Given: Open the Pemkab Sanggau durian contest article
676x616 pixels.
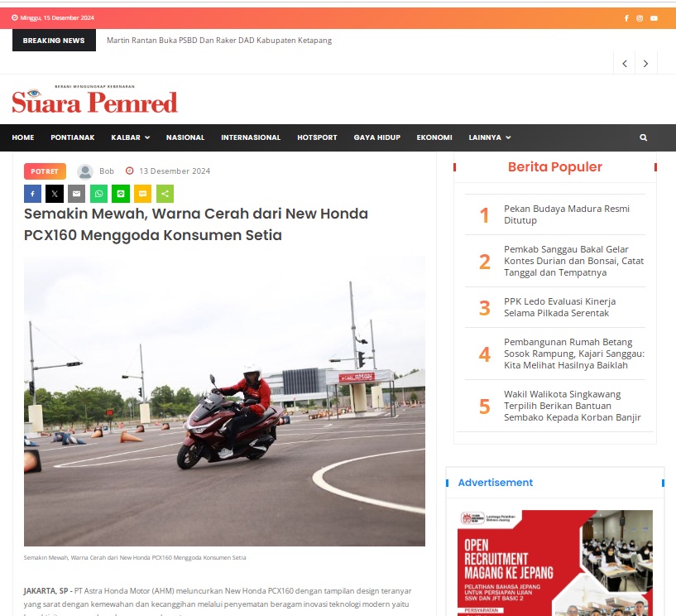Looking at the screenshot, I should [x=574, y=261].
